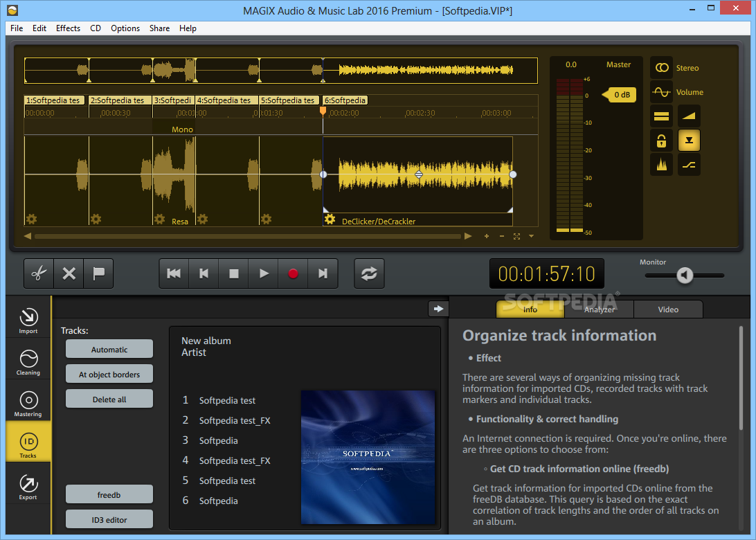Zoom in timeline with plus icon
The width and height of the screenshot is (756, 540).
tap(487, 236)
